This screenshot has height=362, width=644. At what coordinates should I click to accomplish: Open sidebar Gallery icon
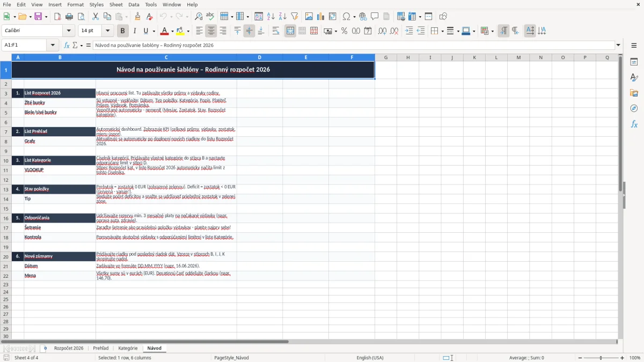click(634, 93)
